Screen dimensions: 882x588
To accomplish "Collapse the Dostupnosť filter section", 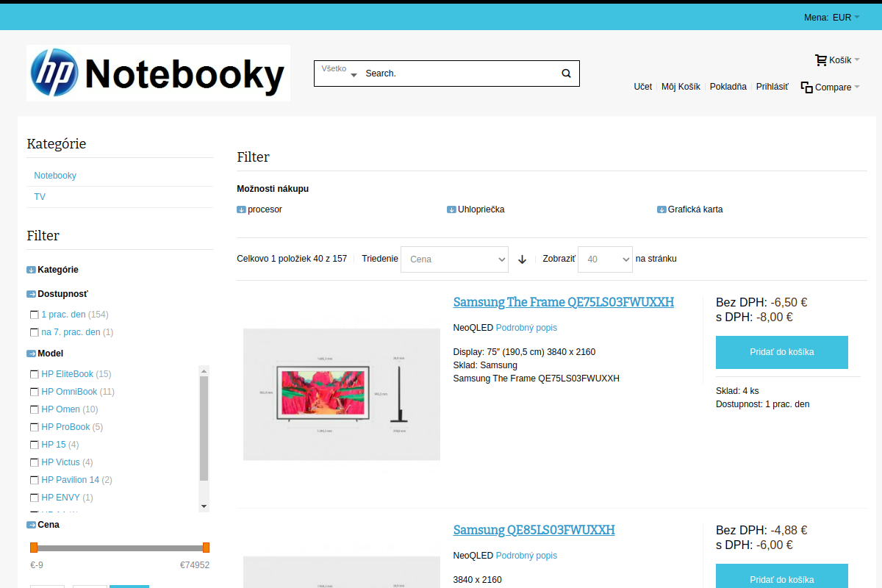I will point(31,294).
